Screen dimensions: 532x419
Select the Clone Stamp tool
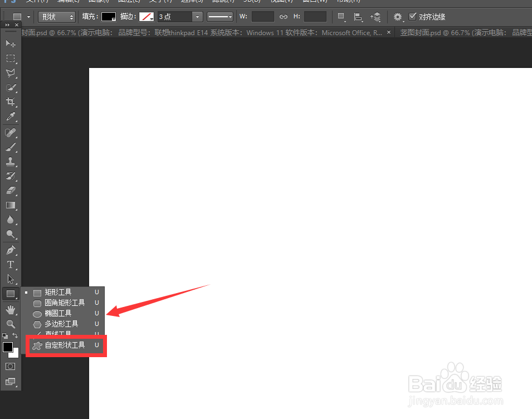[x=11, y=162]
